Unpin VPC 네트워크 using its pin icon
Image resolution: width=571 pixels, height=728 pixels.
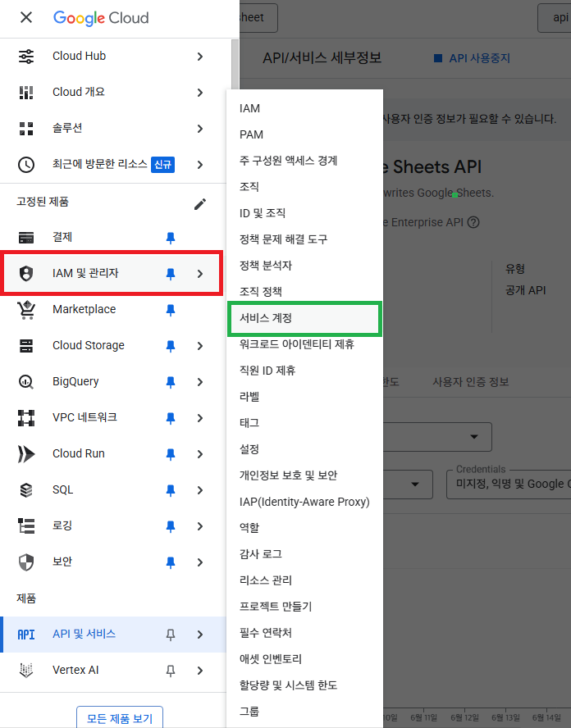coord(171,418)
